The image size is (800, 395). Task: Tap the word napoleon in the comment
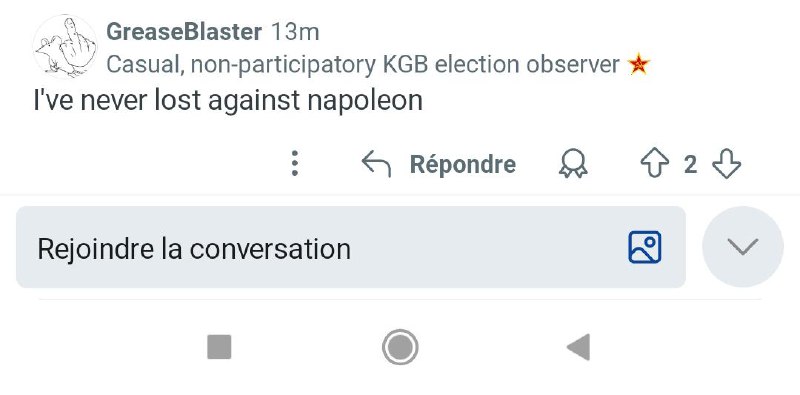[x=365, y=102]
